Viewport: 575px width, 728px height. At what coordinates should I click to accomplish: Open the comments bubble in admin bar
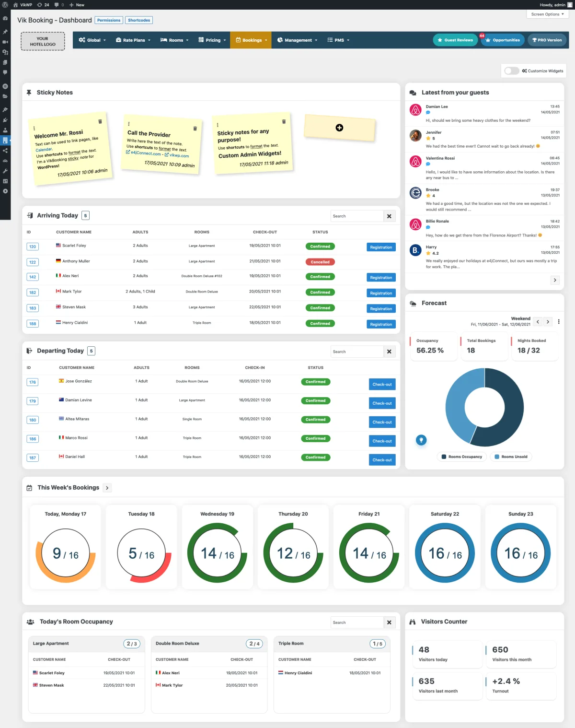[59, 5]
